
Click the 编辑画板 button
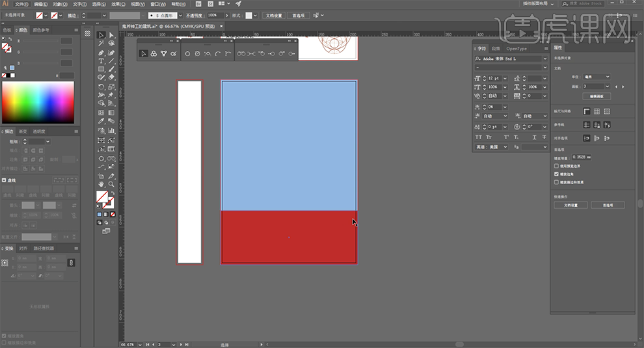(597, 96)
